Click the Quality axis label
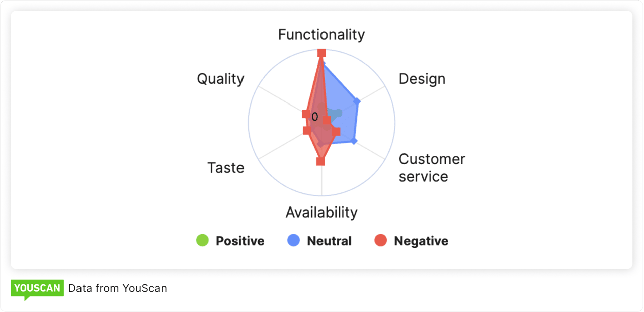 click(x=220, y=79)
